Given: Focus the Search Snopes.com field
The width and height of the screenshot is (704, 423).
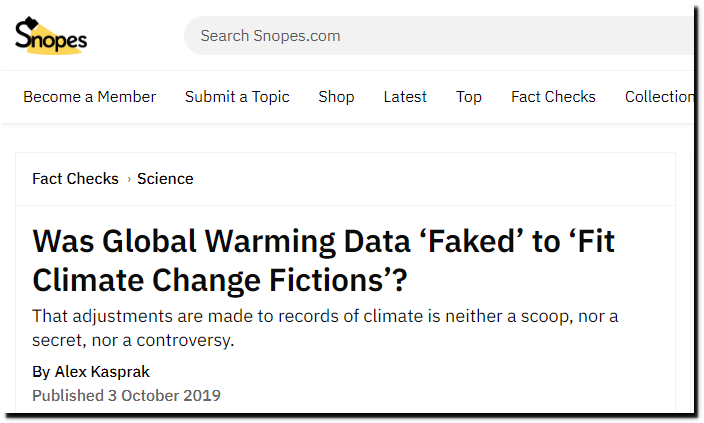Looking at the screenshot, I should tap(439, 35).
